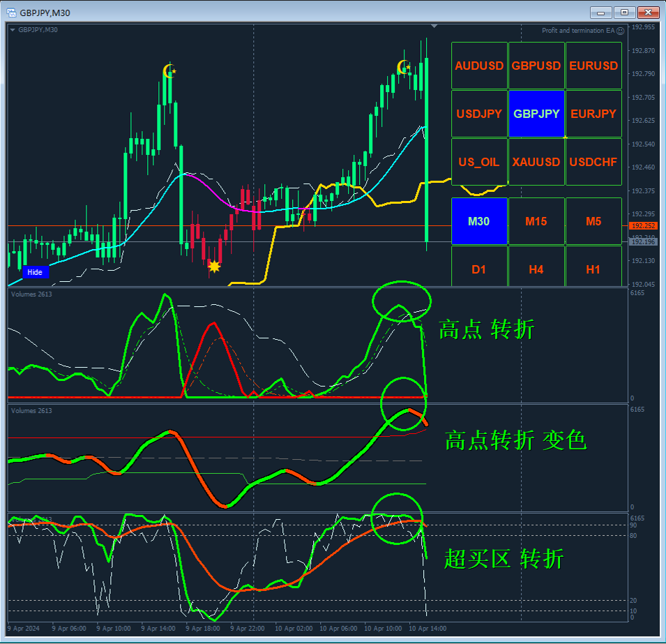
Task: Click the moon-star marker on the right peak
Action: pos(404,67)
